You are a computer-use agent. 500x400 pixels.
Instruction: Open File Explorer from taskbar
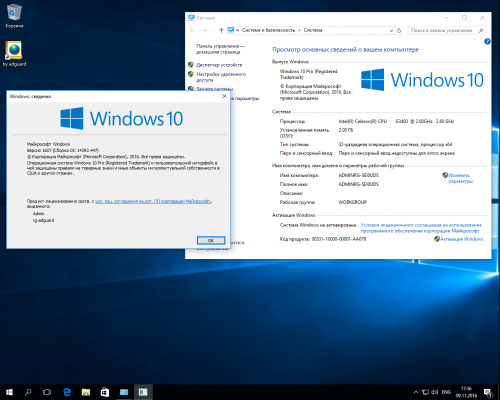pos(86,392)
